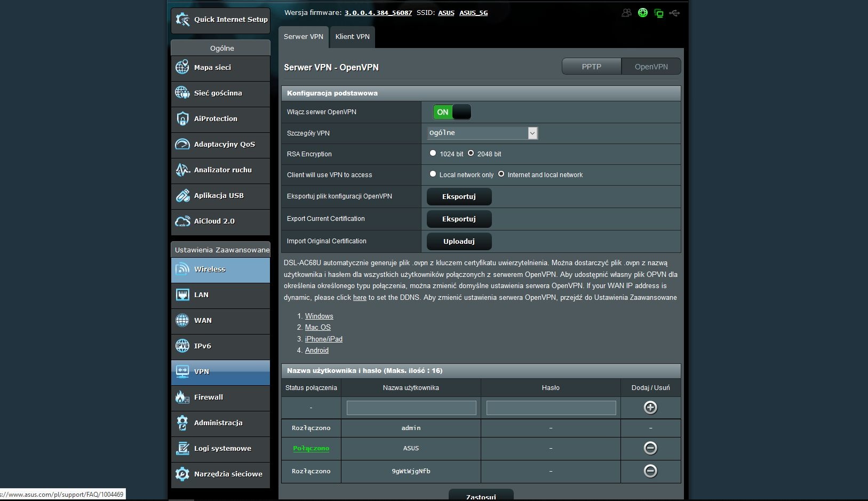This screenshot has width=868, height=501.
Task: Click the ASUS_5G SSID link
Action: [474, 13]
